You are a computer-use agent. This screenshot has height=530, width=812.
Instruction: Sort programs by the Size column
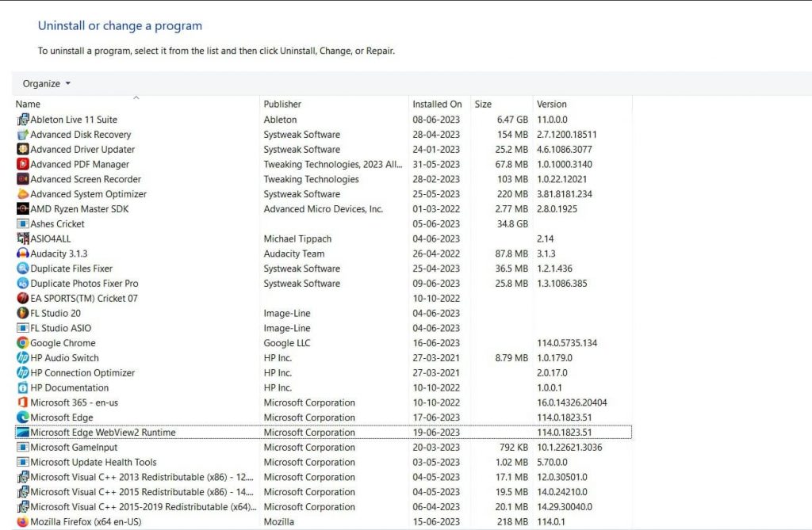coord(483,105)
